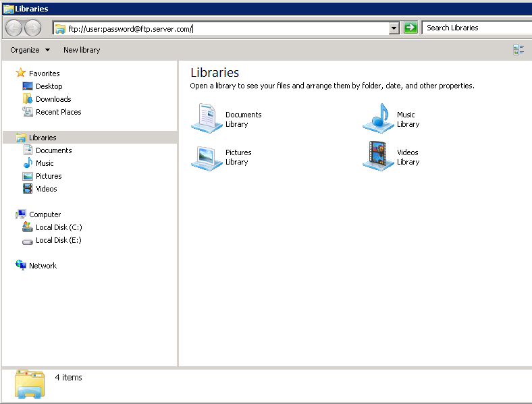The image size is (532, 404).
Task: Click the Downloads folder icon
Action: 28,99
